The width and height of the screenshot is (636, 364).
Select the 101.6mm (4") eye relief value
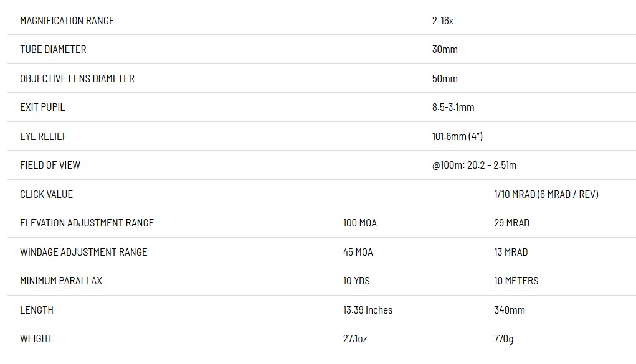click(457, 136)
